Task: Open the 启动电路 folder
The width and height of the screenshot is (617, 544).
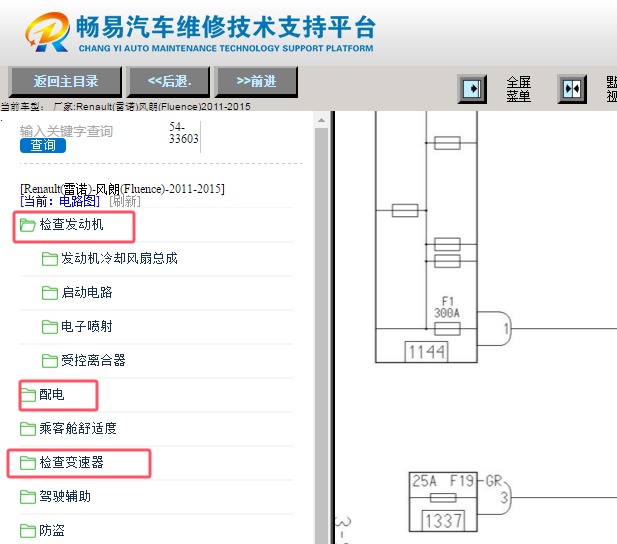Action: click(87, 292)
